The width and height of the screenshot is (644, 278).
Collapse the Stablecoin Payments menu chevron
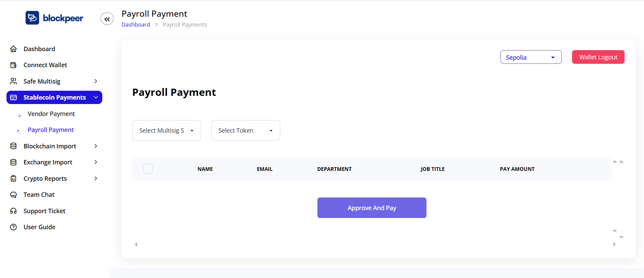point(96,97)
